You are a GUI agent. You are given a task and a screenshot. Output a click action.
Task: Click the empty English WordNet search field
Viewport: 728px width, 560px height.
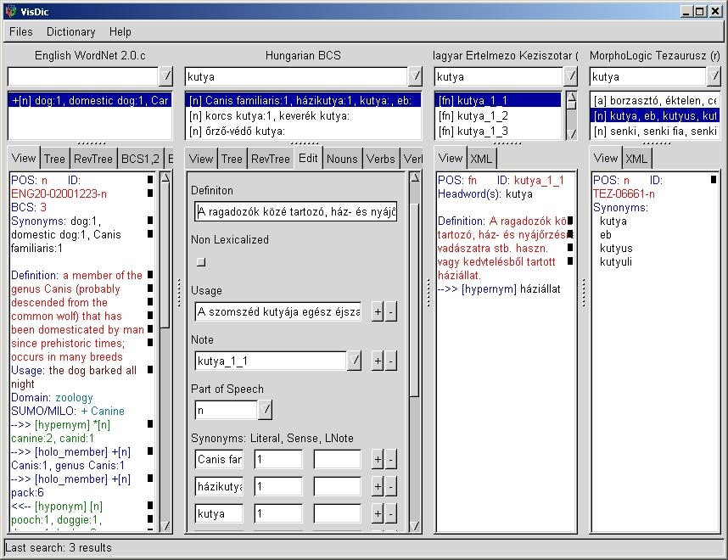coord(83,76)
